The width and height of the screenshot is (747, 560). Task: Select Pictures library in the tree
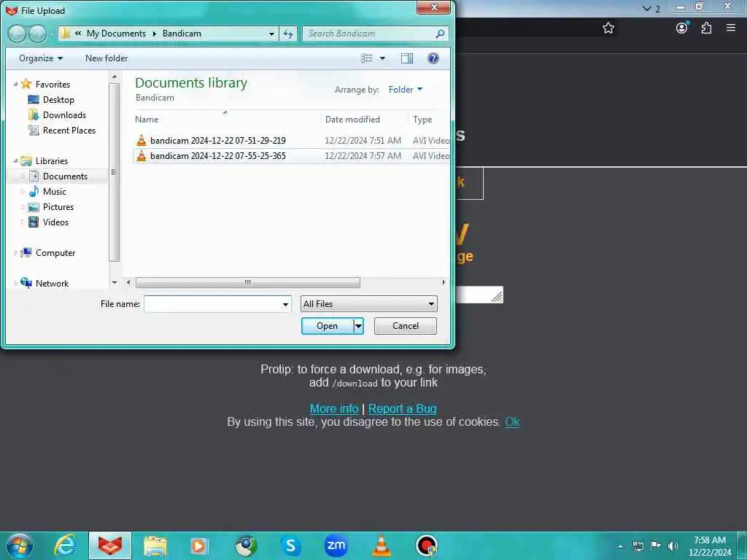tap(58, 206)
